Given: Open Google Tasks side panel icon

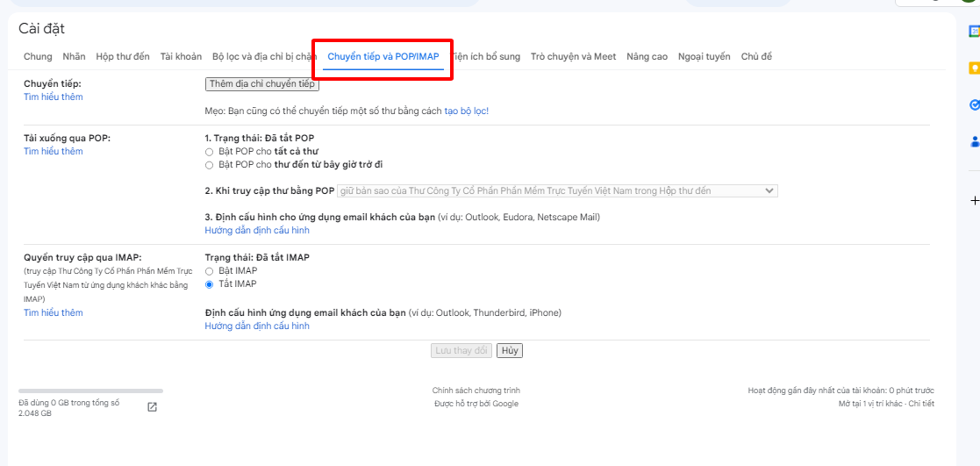Looking at the screenshot, I should point(974,104).
